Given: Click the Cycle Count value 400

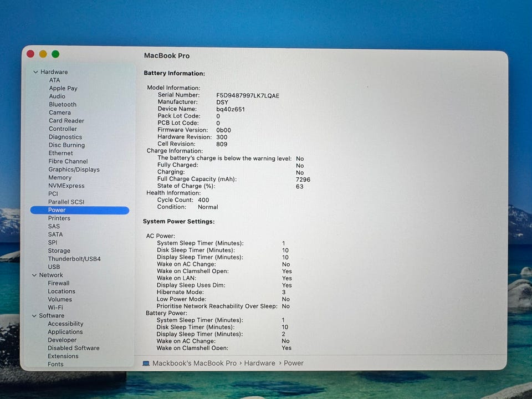Looking at the screenshot, I should 203,201.
